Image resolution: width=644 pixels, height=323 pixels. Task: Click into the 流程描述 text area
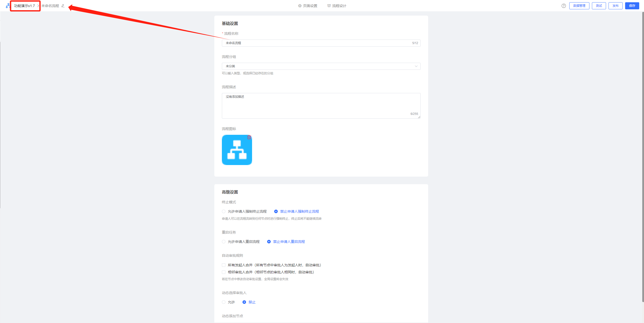[321, 106]
